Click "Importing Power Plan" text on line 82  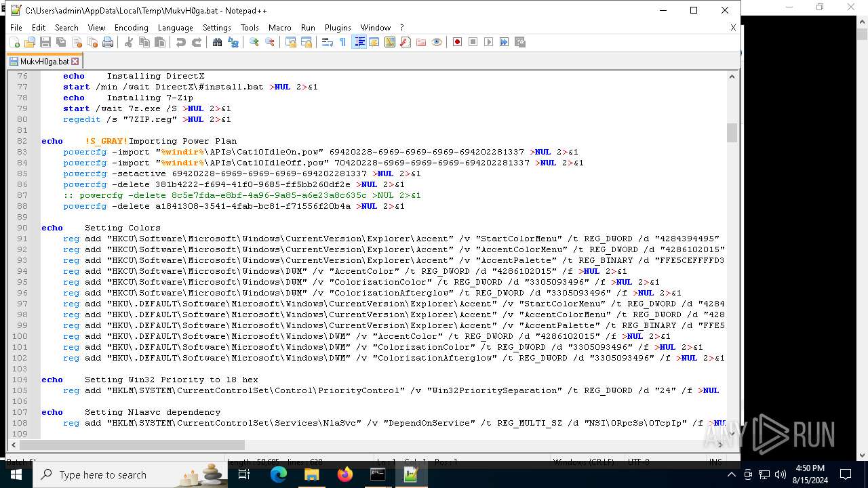tap(183, 141)
